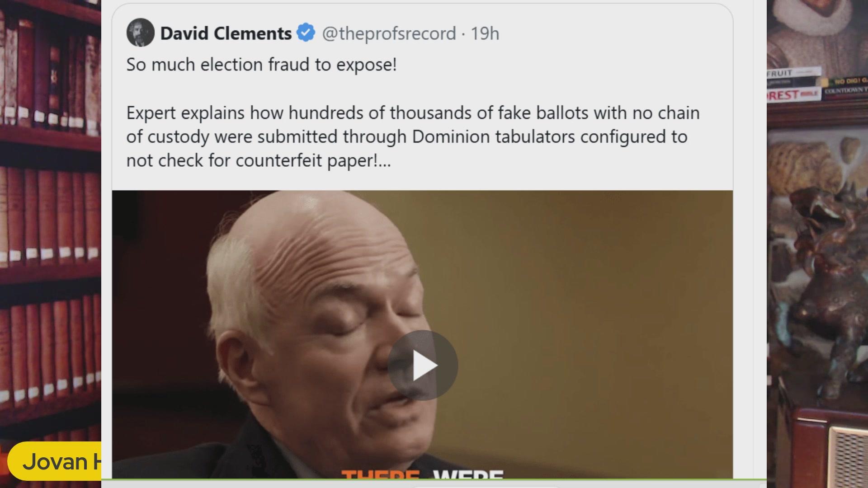Click the 'Expert explains how hundreds' paragraph

pyautogui.click(x=413, y=136)
